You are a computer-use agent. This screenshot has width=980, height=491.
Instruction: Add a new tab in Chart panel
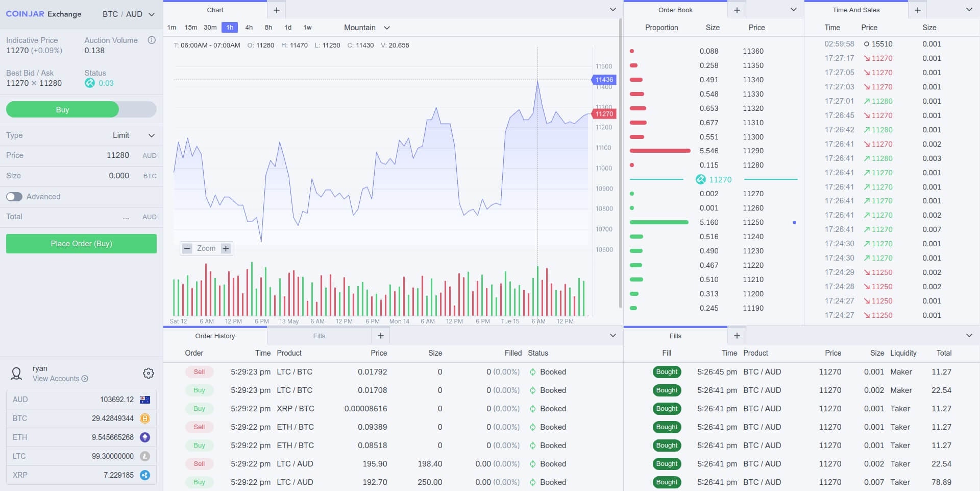click(x=277, y=10)
